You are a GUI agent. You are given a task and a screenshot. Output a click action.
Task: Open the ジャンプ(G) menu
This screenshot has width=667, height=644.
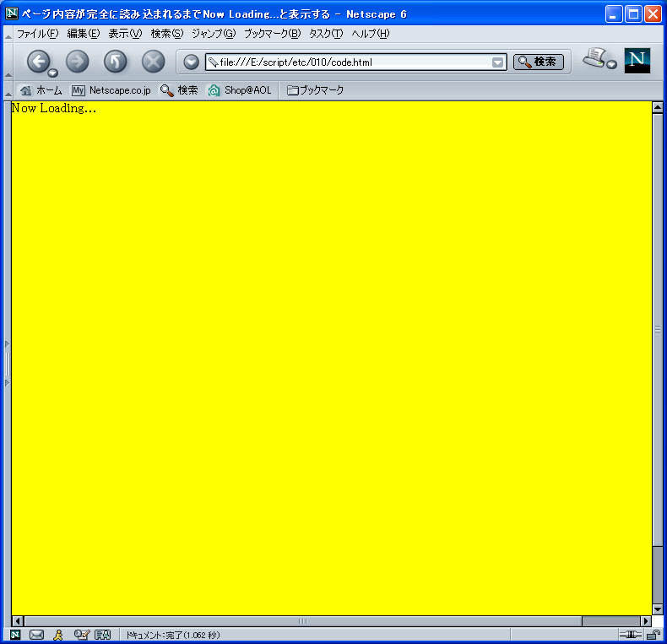pyautogui.click(x=214, y=34)
